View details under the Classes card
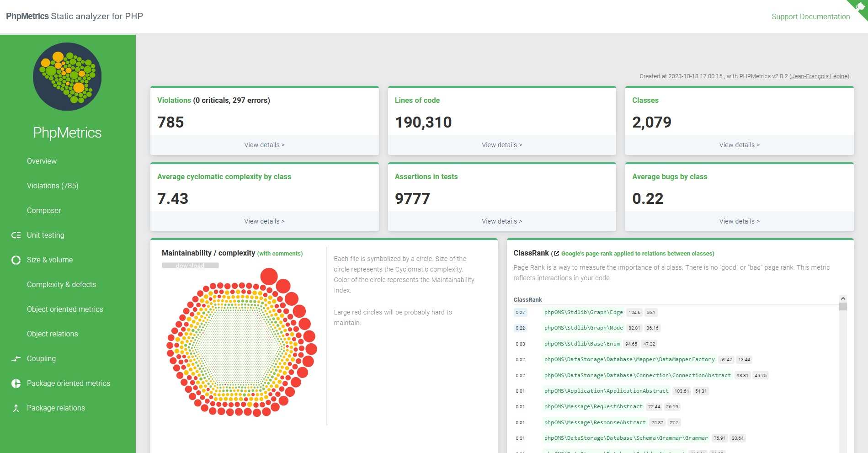The height and width of the screenshot is (453, 868). 739,145
